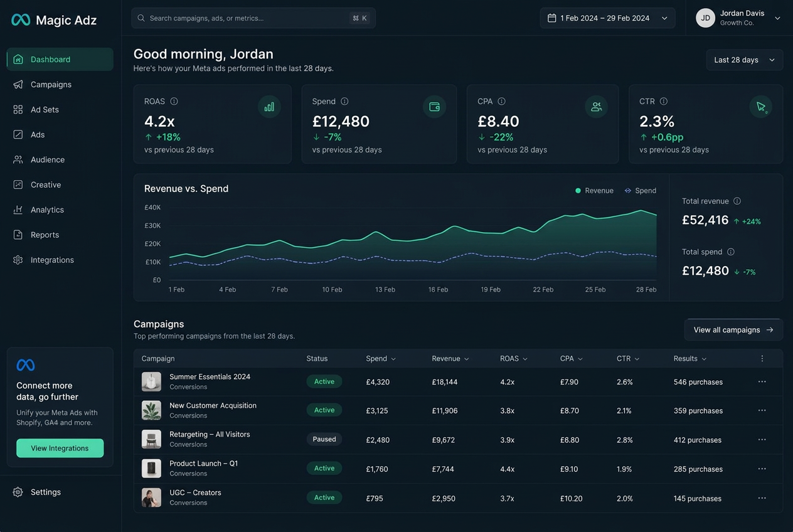793x532 pixels.
Task: Sort table by Spend column
Action: (381, 359)
